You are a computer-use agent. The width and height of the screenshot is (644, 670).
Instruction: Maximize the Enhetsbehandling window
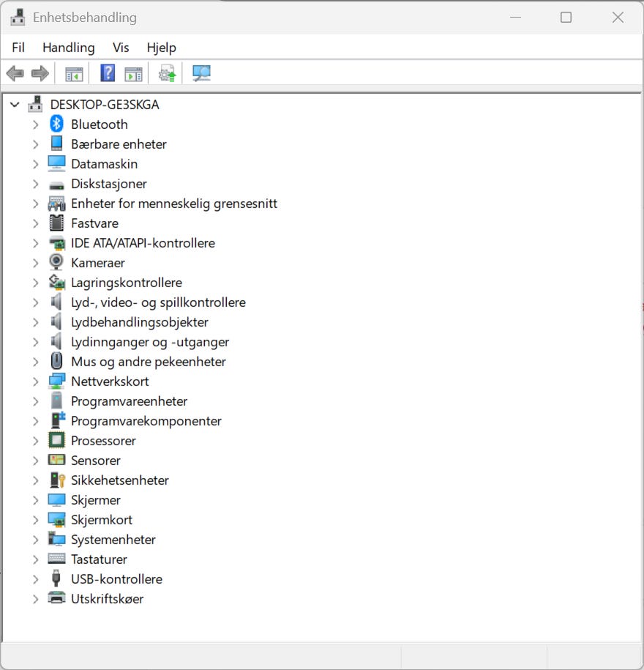[566, 17]
